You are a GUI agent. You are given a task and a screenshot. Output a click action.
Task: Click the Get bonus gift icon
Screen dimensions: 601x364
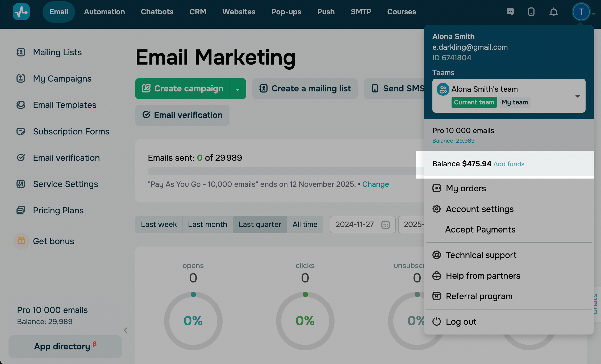pos(21,241)
